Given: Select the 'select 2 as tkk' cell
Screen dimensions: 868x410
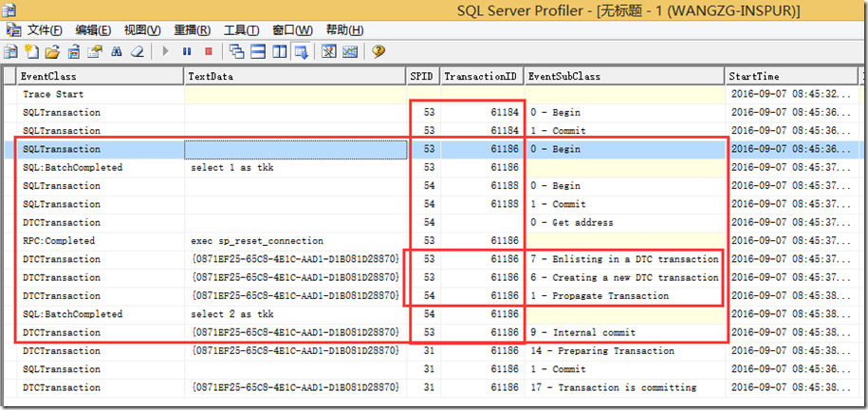Looking at the screenshot, I should [x=296, y=314].
